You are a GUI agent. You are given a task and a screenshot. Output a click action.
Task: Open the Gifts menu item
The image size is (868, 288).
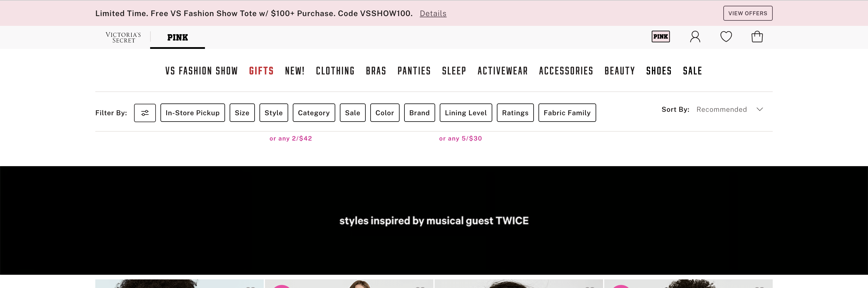(261, 71)
